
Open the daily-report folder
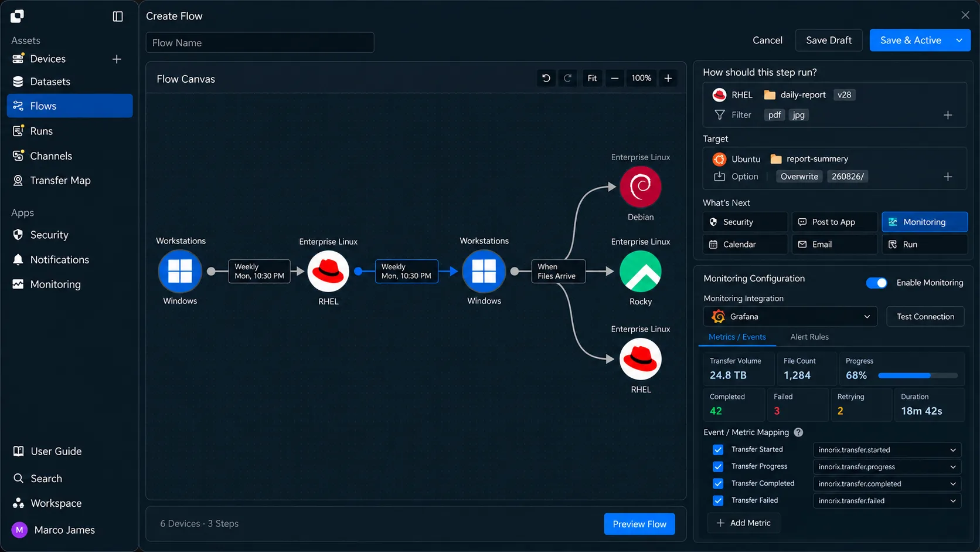click(x=795, y=95)
